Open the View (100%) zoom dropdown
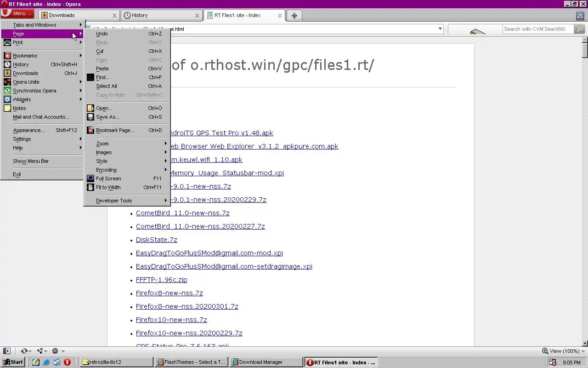Screen dimensions: 588x368 564,351
